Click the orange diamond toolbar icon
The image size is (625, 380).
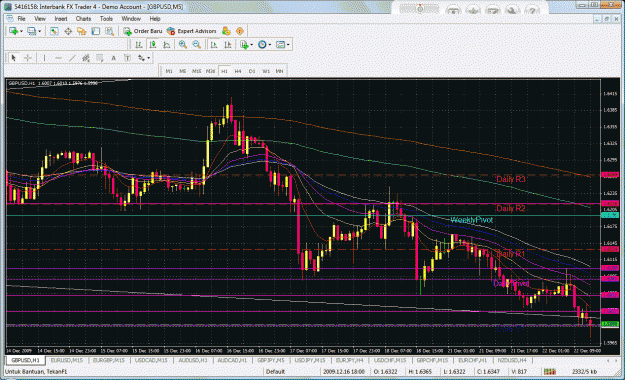pyautogui.click(x=240, y=31)
